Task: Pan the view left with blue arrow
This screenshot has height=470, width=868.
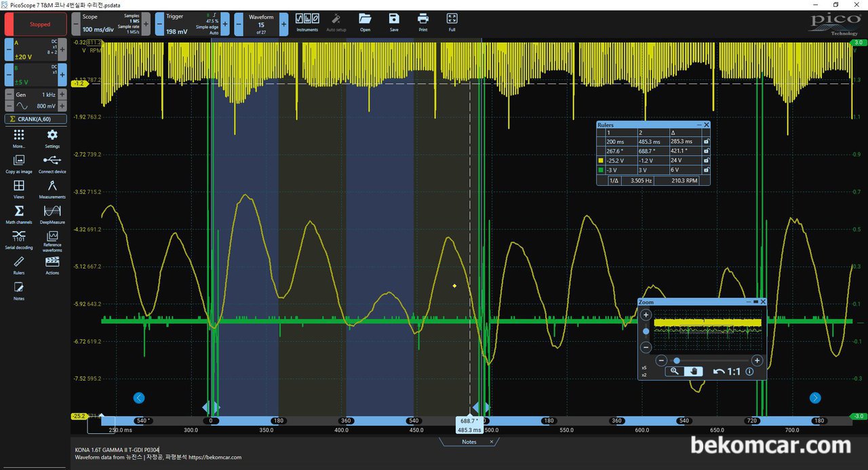Action: point(139,398)
